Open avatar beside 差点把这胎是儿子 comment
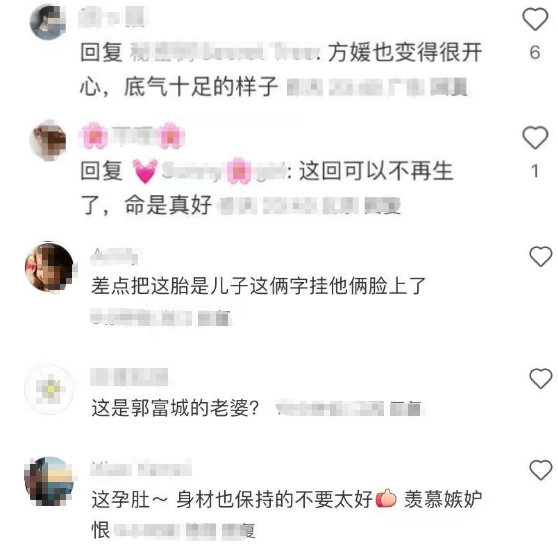Image resolution: width=558 pixels, height=551 pixels. [x=49, y=267]
